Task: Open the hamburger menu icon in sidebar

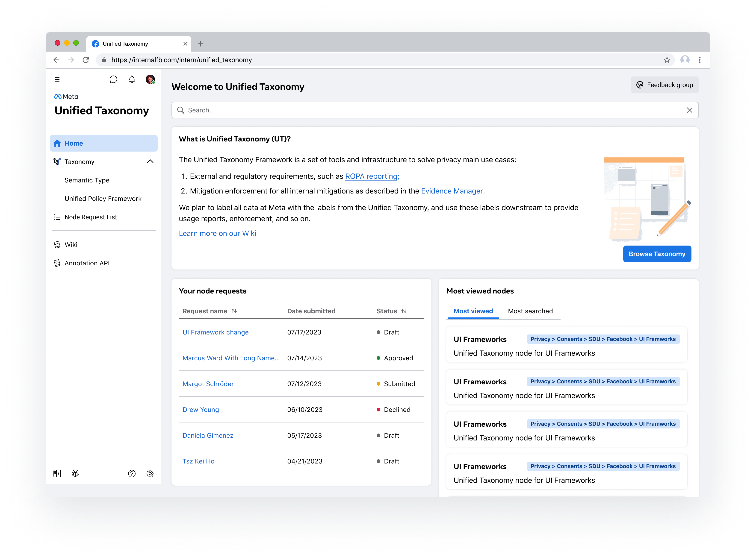Action: [x=57, y=79]
